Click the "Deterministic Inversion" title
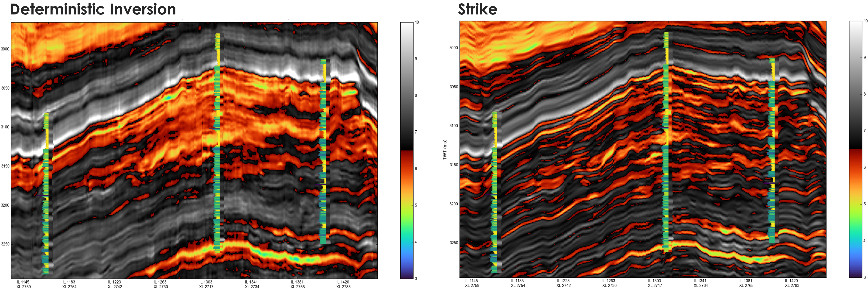 (93, 9)
